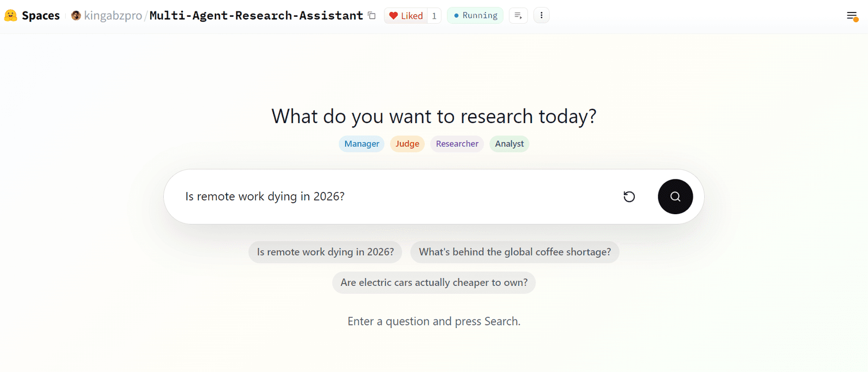The height and width of the screenshot is (372, 868).
Task: Open the hamburger menu with notification dot
Action: pyautogui.click(x=852, y=16)
